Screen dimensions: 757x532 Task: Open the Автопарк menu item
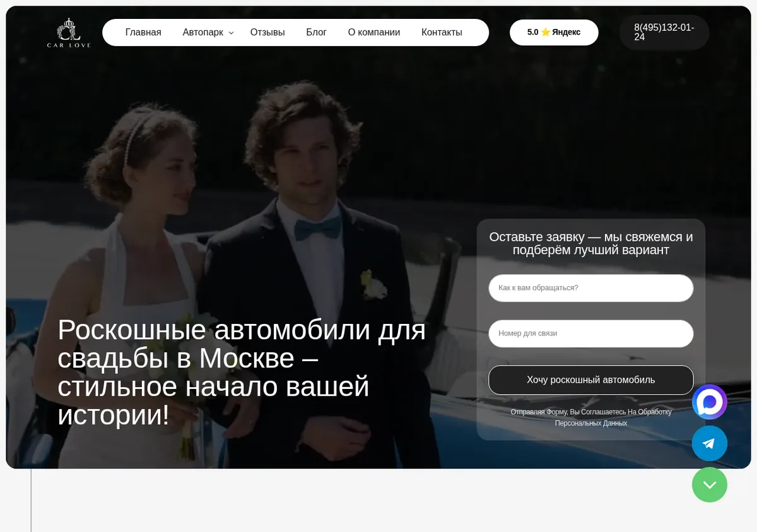[x=203, y=32]
